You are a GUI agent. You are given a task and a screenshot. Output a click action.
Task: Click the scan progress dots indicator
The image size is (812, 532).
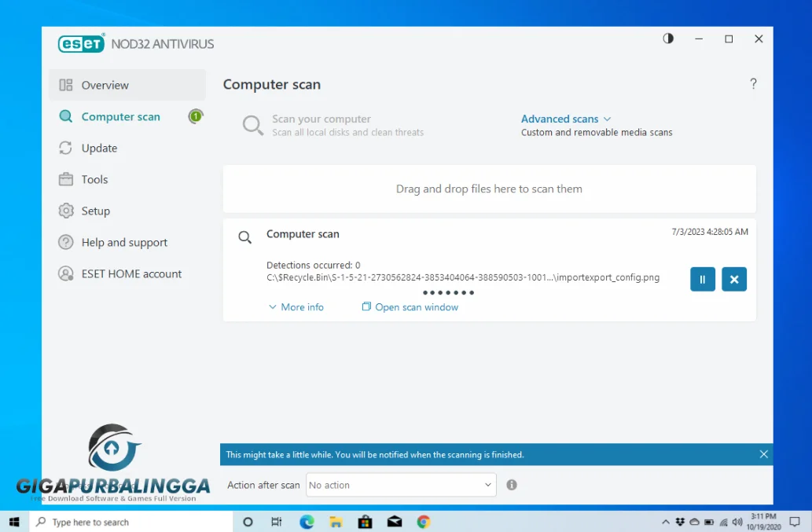click(x=449, y=293)
